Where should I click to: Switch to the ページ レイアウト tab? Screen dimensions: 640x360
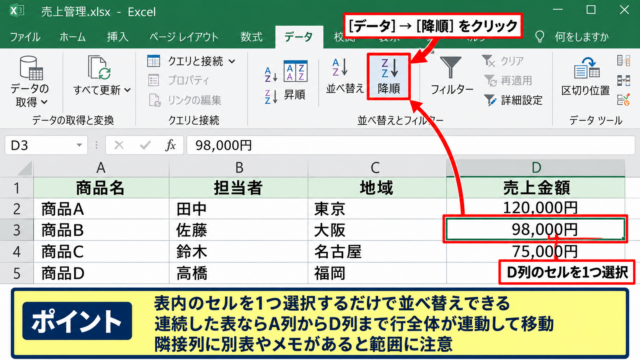pos(184,37)
